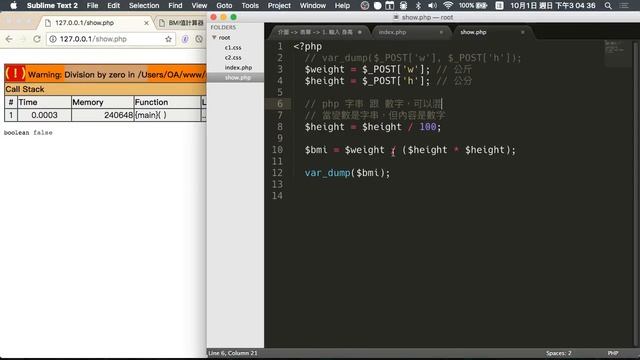The height and width of the screenshot is (360, 640).
Task: Close the 127.0.0.1/show.php browser tab
Action: click(x=147, y=23)
